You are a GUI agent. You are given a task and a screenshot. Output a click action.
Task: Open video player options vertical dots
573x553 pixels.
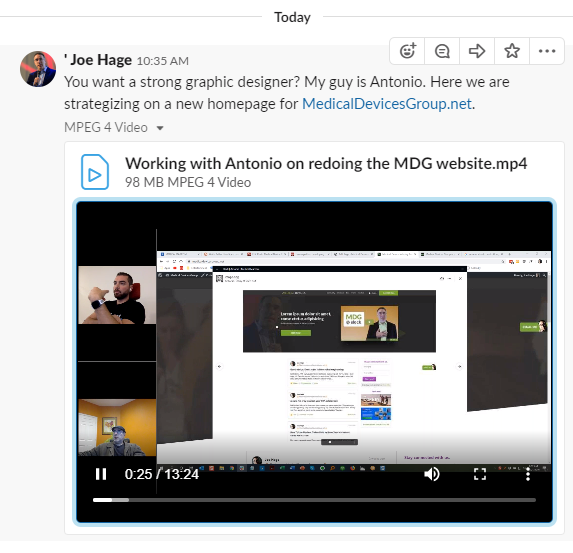pyautogui.click(x=528, y=474)
